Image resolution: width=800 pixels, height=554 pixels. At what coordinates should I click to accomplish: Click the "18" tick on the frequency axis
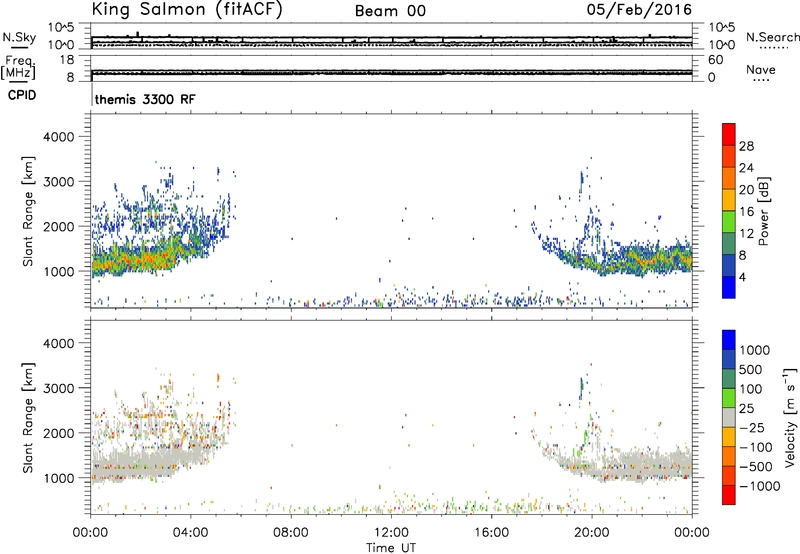click(66, 60)
